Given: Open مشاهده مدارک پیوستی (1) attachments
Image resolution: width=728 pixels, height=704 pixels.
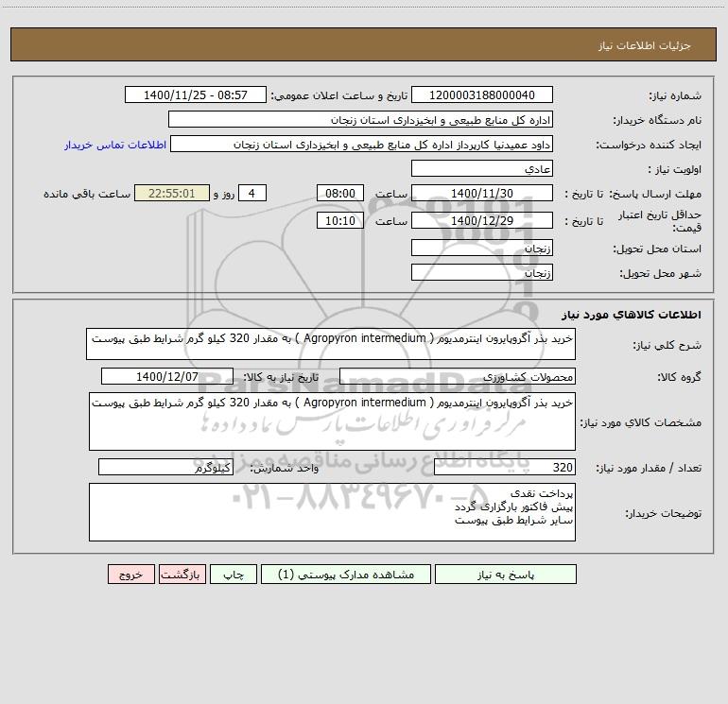Looking at the screenshot, I should click(346, 575).
